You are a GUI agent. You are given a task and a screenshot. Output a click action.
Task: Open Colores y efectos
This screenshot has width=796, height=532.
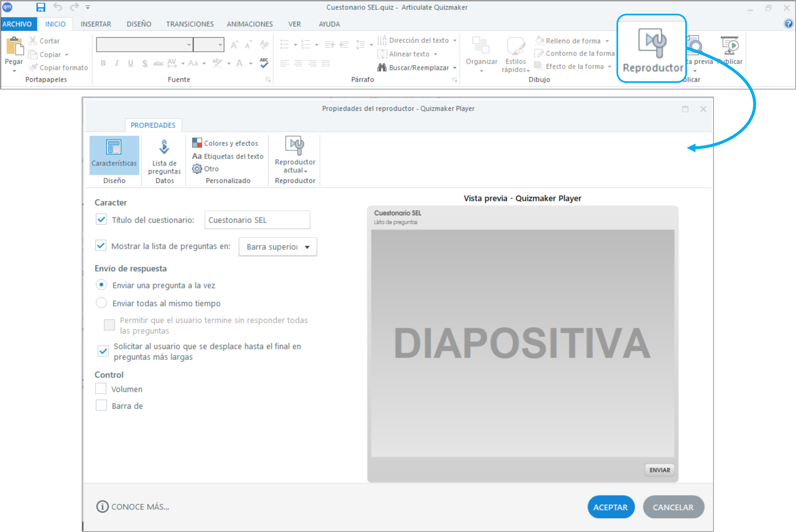click(x=225, y=143)
